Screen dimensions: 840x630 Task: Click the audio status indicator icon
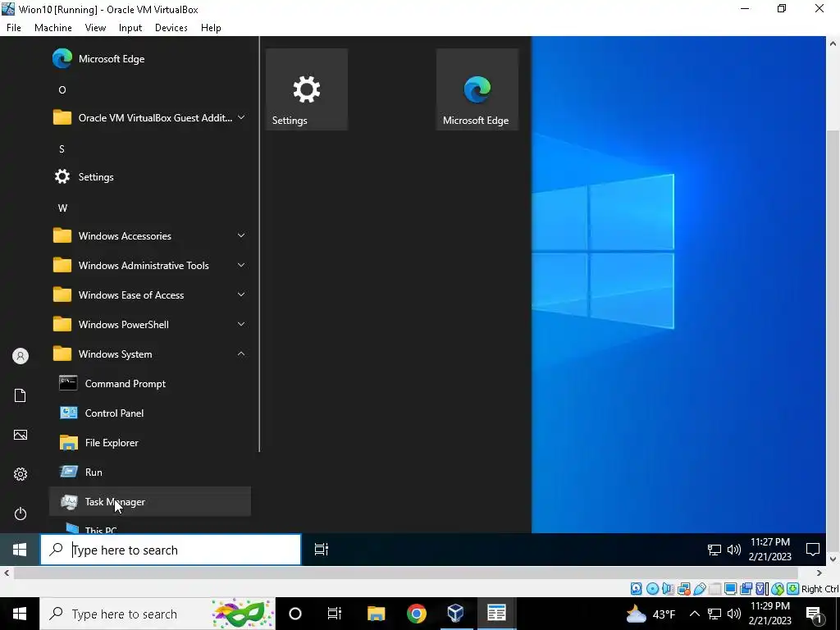coord(668,589)
